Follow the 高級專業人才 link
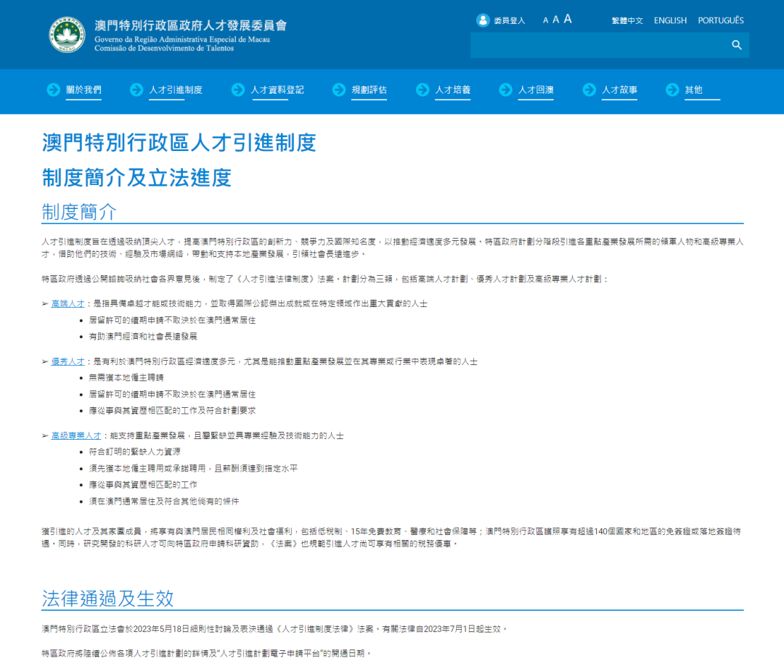Image resolution: width=784 pixels, height=672 pixels. [75, 435]
